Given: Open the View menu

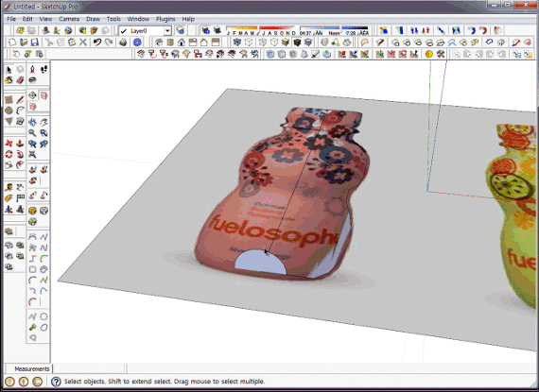Looking at the screenshot, I should click(45, 19).
